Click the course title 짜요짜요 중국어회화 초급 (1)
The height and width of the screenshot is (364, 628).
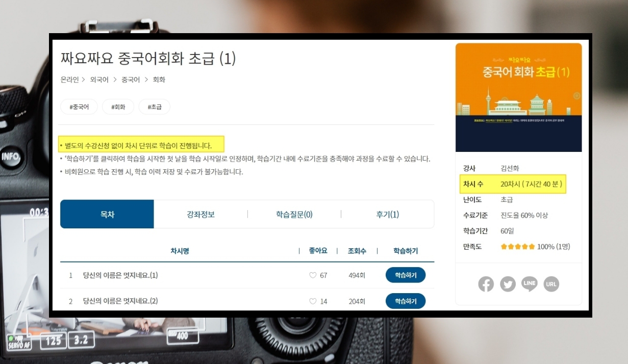[148, 59]
